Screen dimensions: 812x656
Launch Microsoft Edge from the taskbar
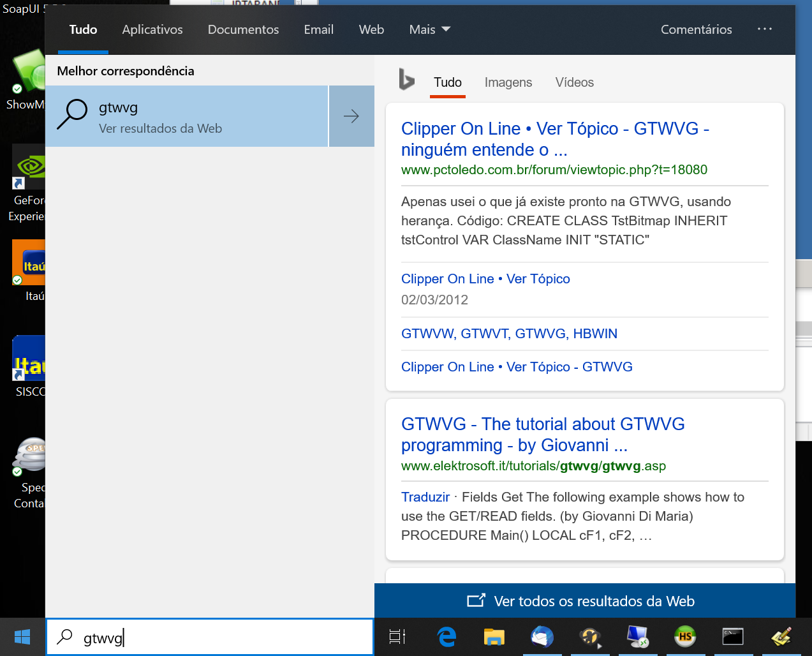447,636
